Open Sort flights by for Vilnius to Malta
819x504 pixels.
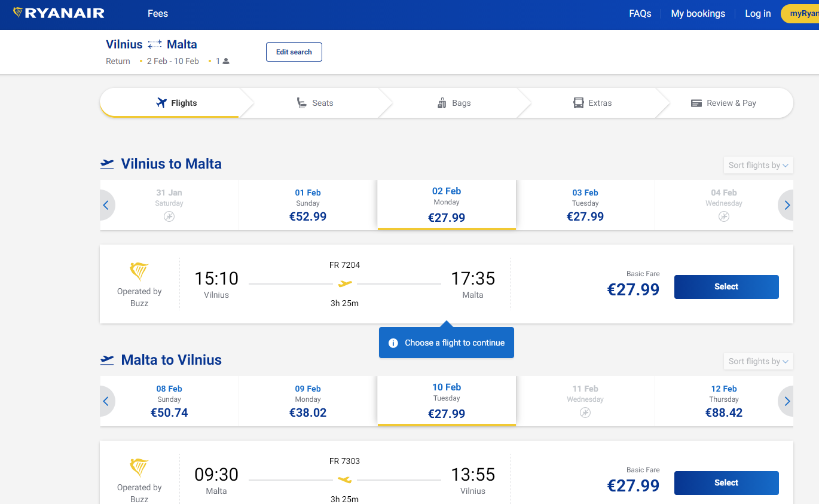759,165
